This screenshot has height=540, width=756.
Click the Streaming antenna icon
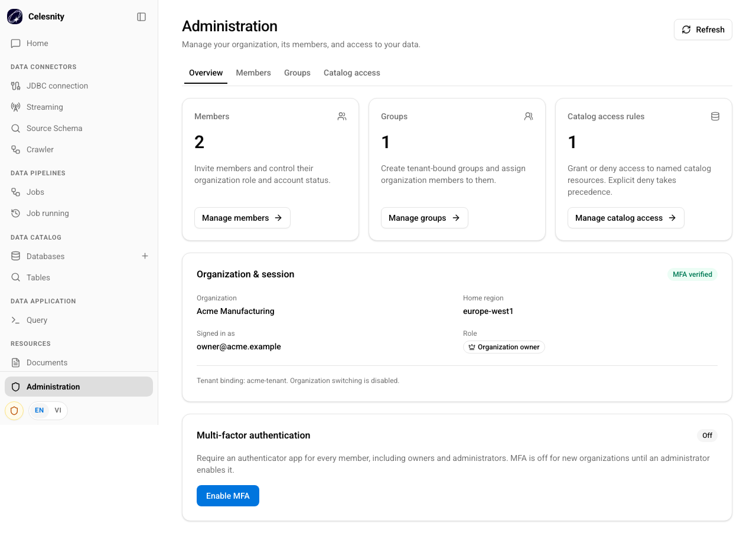click(16, 107)
